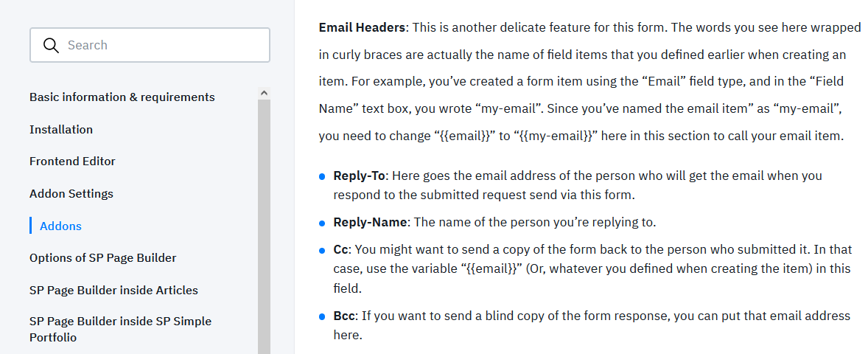Viewport: 868px width, 354px height.
Task: Click the blue bullet beside Cc
Action: pyautogui.click(x=322, y=251)
